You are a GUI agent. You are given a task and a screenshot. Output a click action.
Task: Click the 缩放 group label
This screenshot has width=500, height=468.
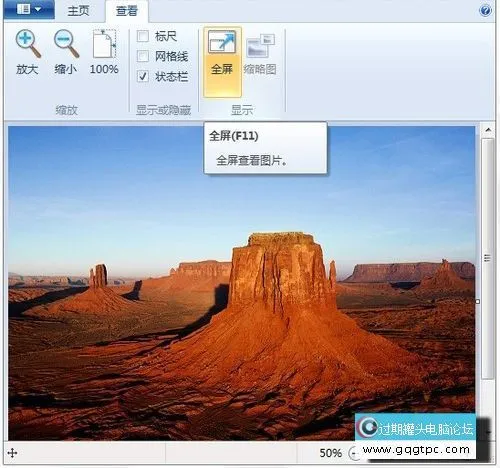(x=66, y=110)
